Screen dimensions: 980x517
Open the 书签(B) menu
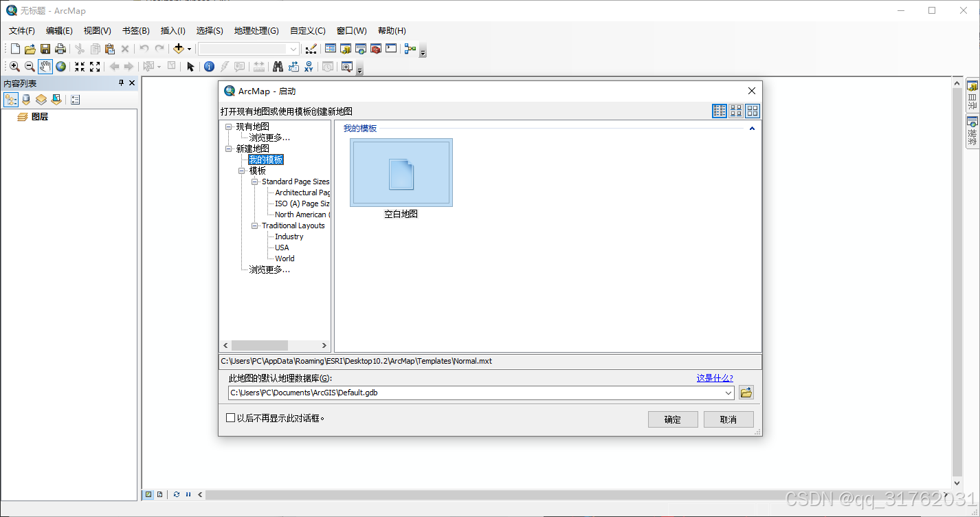pyautogui.click(x=135, y=31)
